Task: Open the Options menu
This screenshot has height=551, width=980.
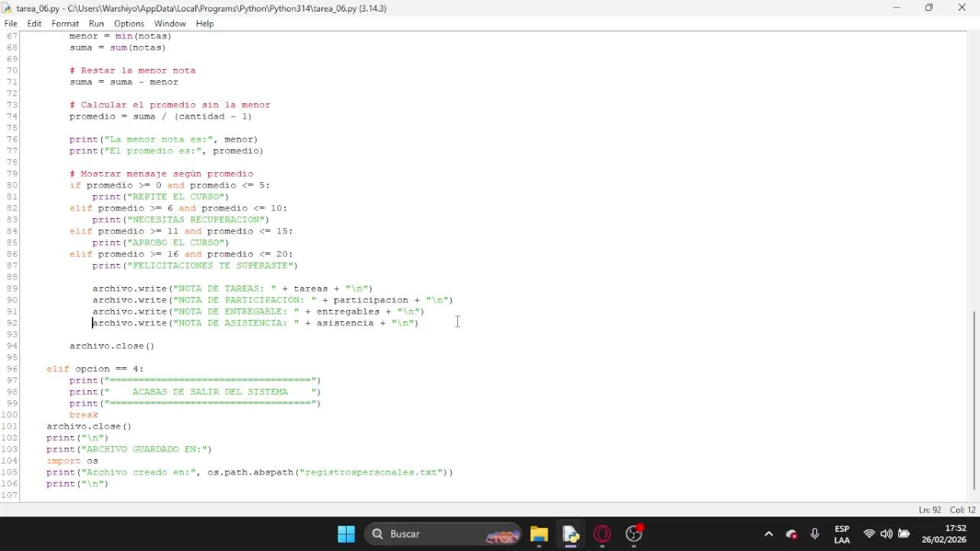Action: (x=129, y=24)
